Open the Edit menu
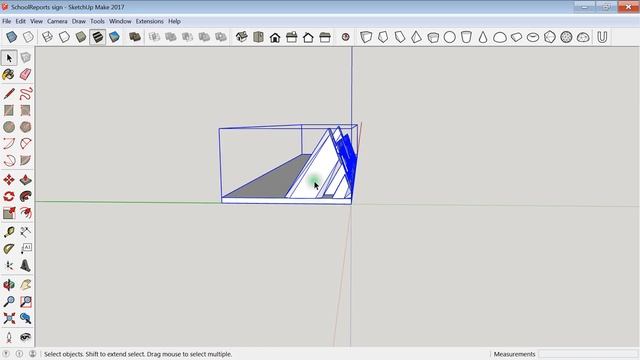The height and width of the screenshot is (360, 640). point(20,21)
